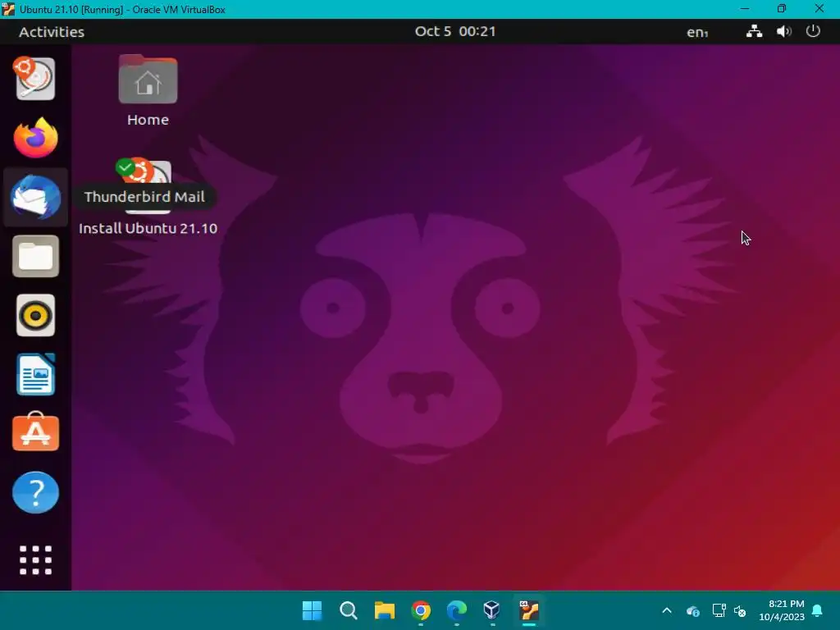The height and width of the screenshot is (630, 840).
Task: Click the volume speaker icon in Ubuntu top bar
Action: [x=783, y=31]
